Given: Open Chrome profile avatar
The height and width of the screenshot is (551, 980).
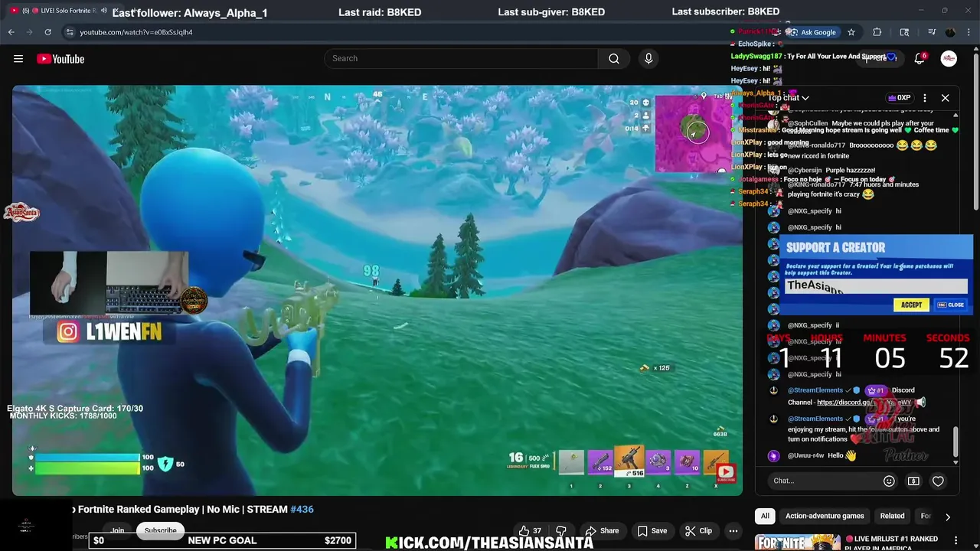Looking at the screenshot, I should (x=950, y=32).
